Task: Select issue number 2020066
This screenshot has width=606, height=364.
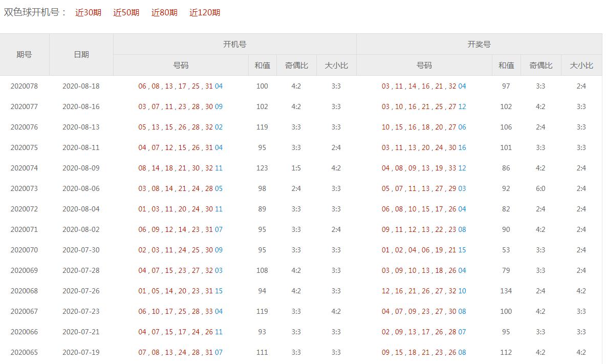Action: tap(24, 332)
